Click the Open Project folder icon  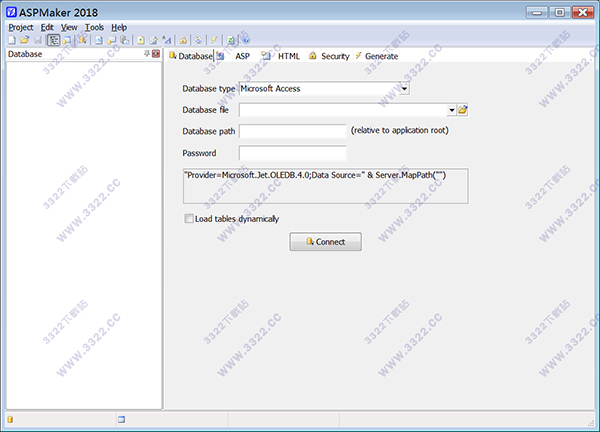tap(24, 39)
